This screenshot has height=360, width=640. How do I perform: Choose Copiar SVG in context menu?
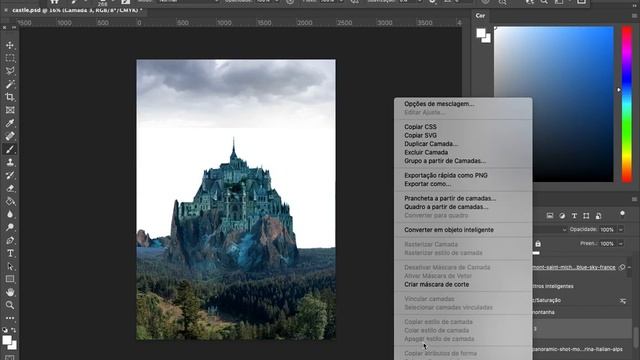pyautogui.click(x=420, y=135)
